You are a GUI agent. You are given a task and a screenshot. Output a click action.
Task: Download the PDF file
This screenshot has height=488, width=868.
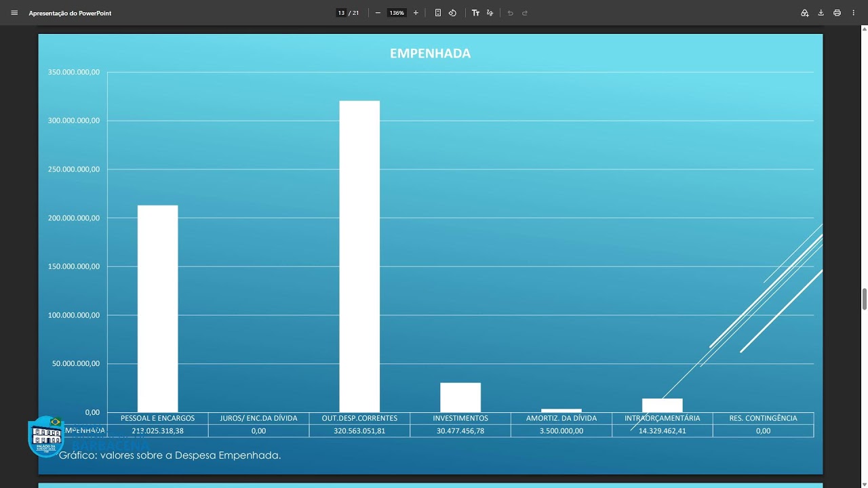point(821,13)
